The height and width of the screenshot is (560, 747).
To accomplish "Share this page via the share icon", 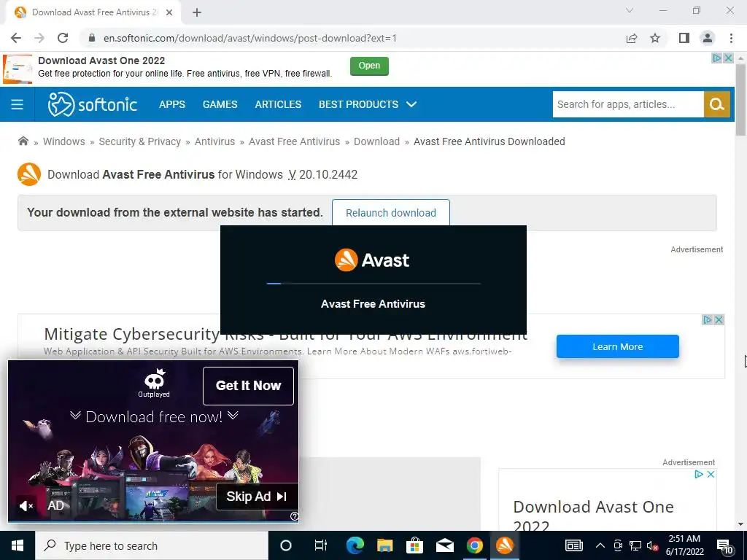I will click(632, 38).
